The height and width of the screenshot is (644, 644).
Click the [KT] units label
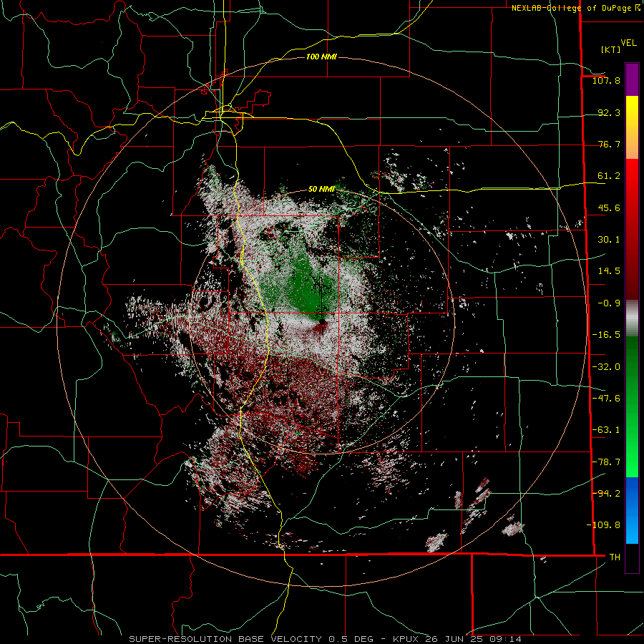[610, 49]
